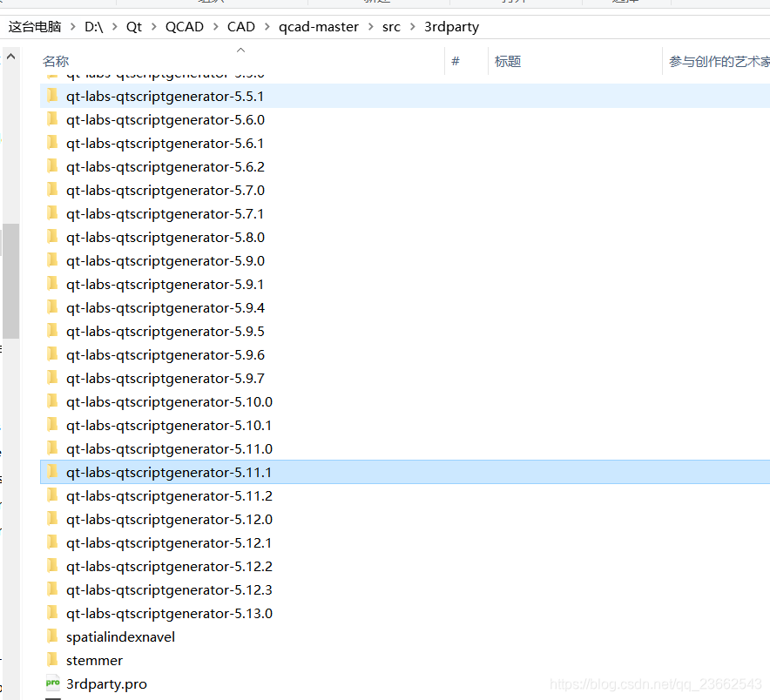This screenshot has width=770, height=700.
Task: Navigate to D:\ in address bar
Action: pyautogui.click(x=94, y=26)
